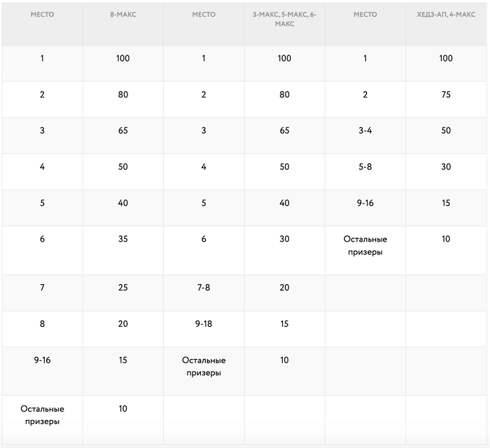Click Остальные призеры in the leftmost column
The height and width of the screenshot is (448, 490).
(42, 415)
